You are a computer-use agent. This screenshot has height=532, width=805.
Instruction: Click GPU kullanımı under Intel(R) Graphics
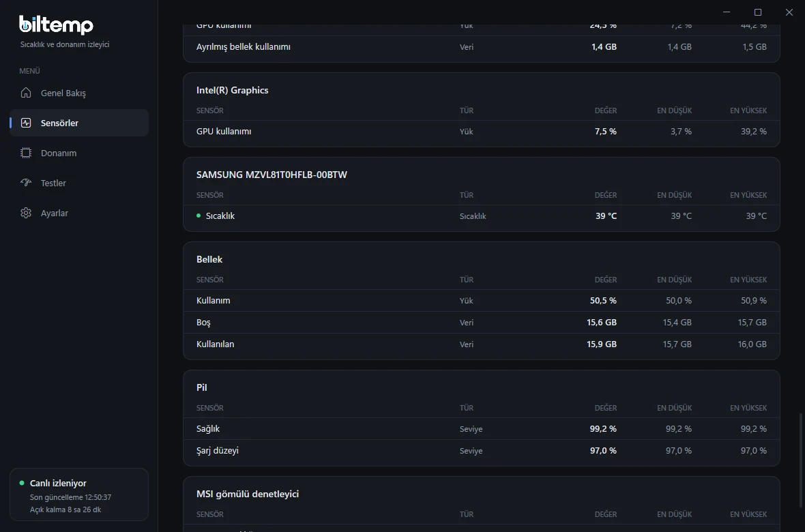[224, 132]
